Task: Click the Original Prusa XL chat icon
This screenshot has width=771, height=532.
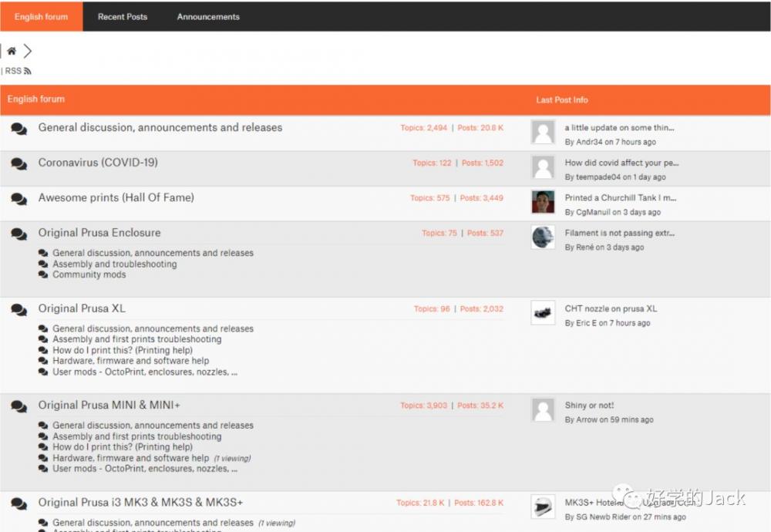Action: pyautogui.click(x=19, y=310)
